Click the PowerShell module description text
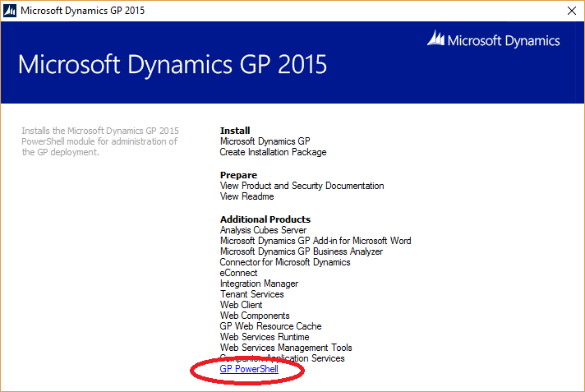The width and height of the screenshot is (585, 392). pyautogui.click(x=100, y=141)
